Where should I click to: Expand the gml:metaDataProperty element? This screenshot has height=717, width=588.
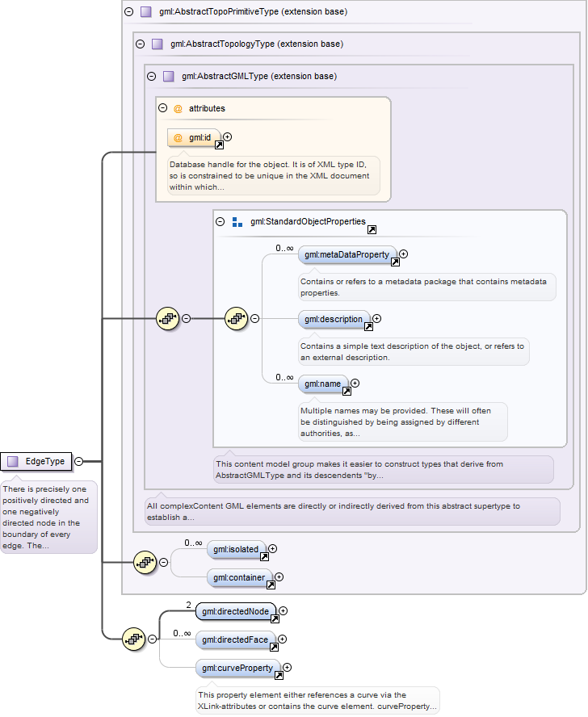pyautogui.click(x=403, y=254)
